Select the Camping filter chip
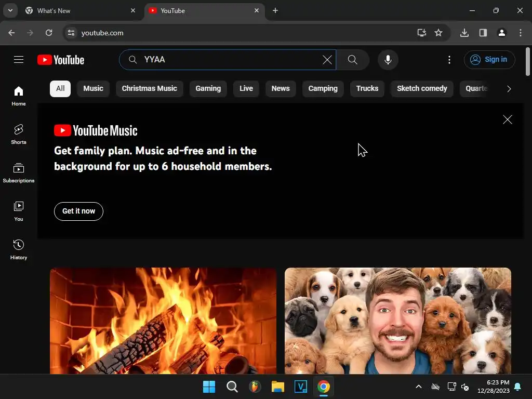The image size is (532, 399). click(x=323, y=88)
